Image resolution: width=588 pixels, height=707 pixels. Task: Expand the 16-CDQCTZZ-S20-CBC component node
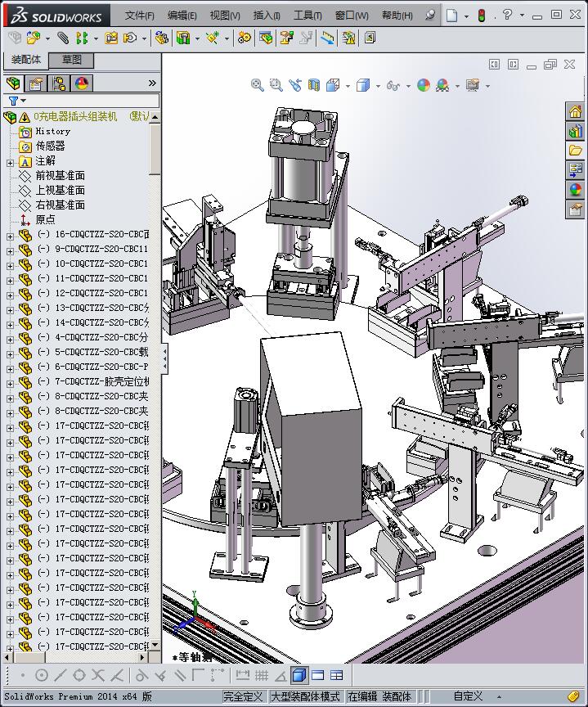11,236
